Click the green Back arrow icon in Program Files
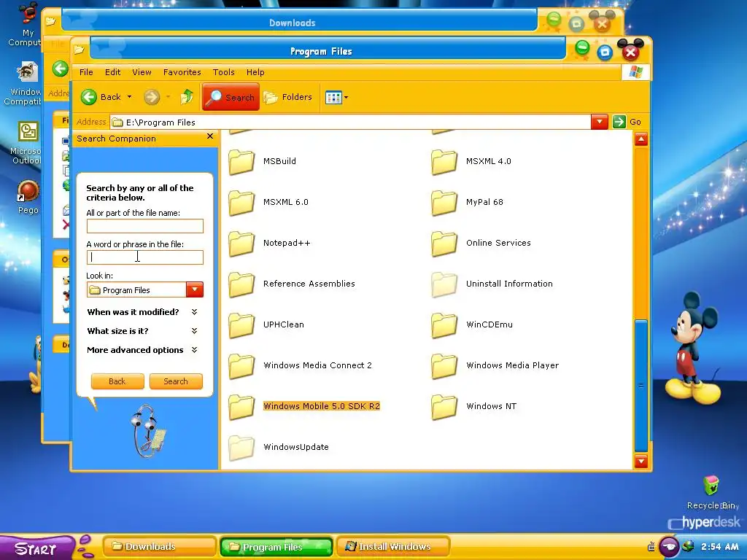The height and width of the screenshot is (560, 747). coord(88,97)
